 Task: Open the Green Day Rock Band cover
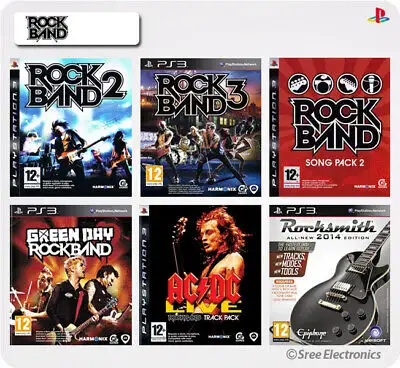(x=71, y=275)
